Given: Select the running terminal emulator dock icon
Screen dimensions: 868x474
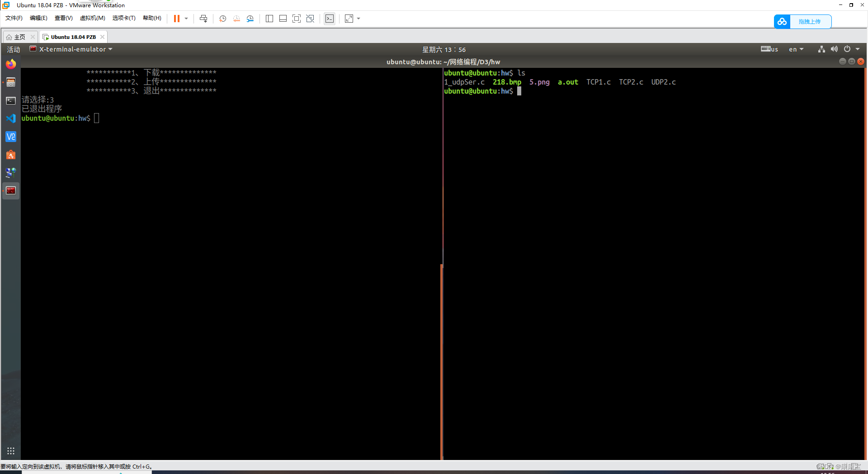Looking at the screenshot, I should [x=11, y=191].
